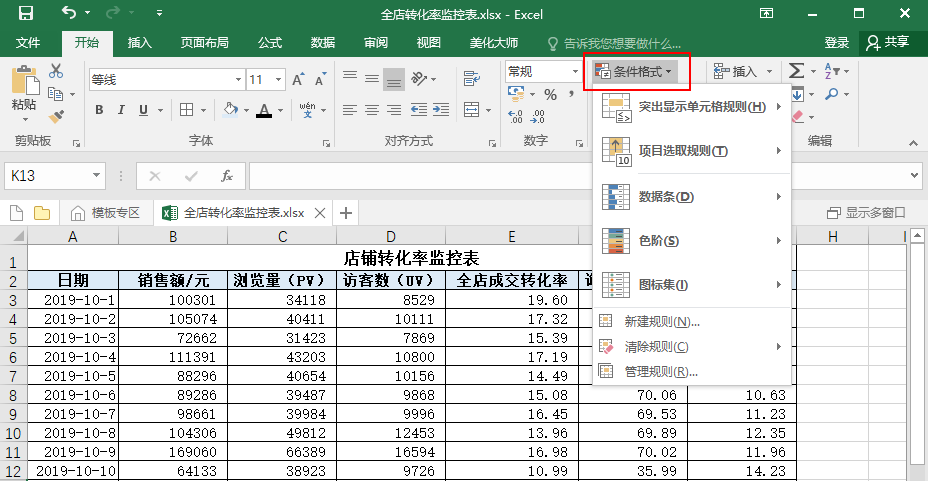Click the Copy icon
Viewport: 928px width, 481px height.
[x=56, y=93]
